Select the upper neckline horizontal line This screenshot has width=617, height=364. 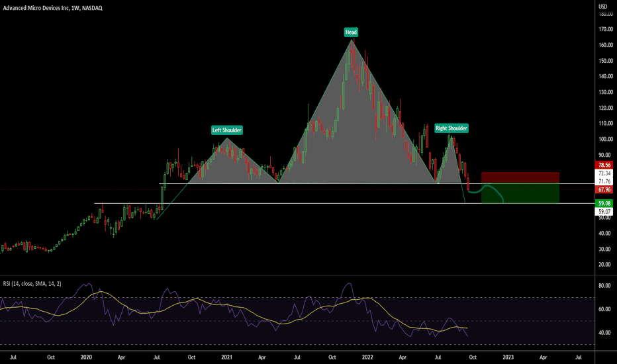[x=377, y=184]
